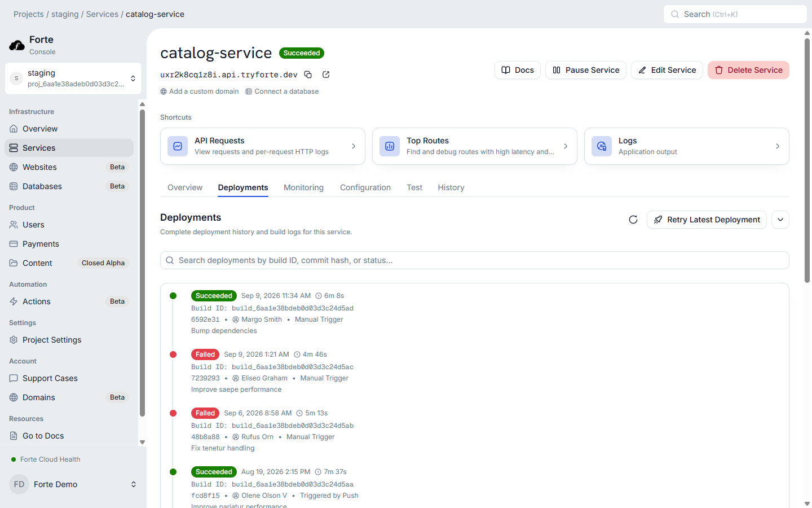Open the service URL in a new tab

point(326,75)
